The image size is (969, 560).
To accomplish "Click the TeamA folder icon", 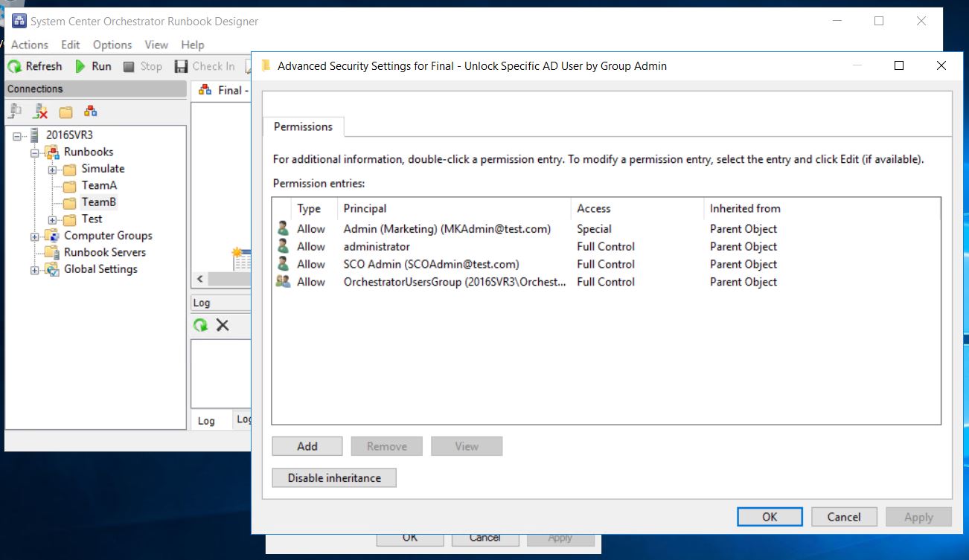I will (x=69, y=186).
